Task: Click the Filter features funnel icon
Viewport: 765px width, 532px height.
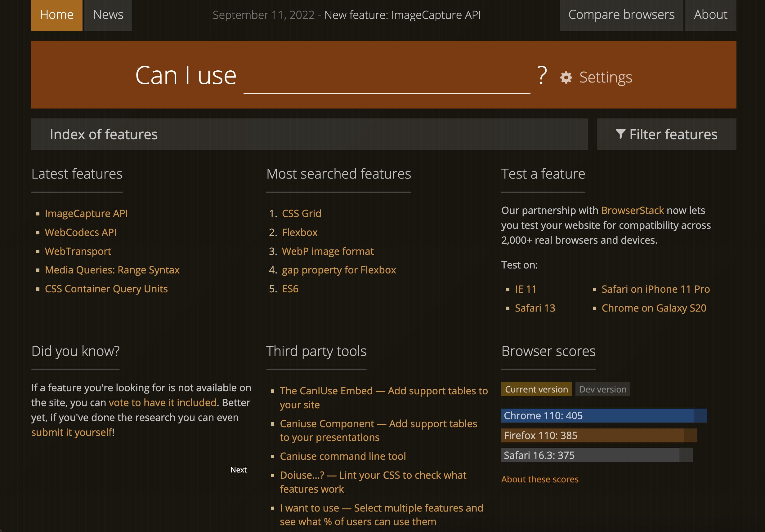Action: click(620, 134)
